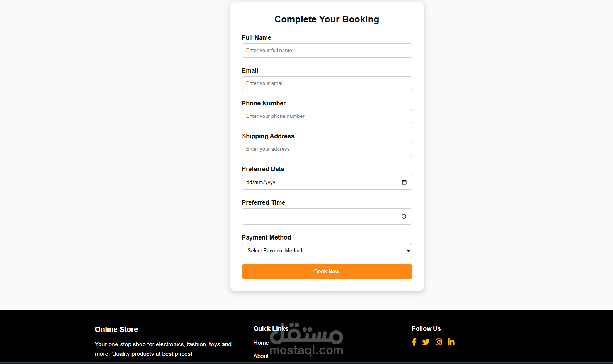
Task: Focus the Full Name input field
Action: [327, 51]
